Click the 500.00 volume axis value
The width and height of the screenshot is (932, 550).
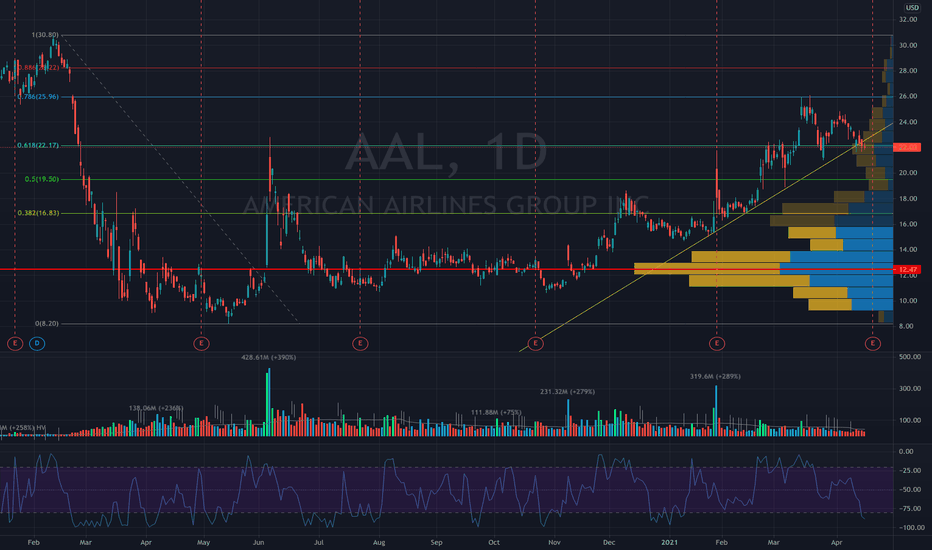click(x=910, y=357)
